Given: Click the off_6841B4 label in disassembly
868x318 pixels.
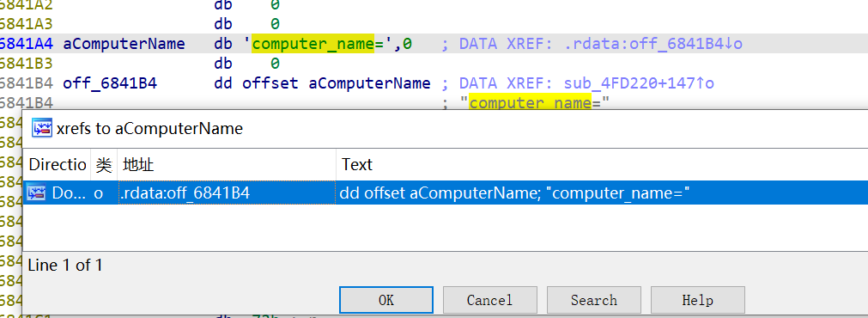Looking at the screenshot, I should 110,83.
